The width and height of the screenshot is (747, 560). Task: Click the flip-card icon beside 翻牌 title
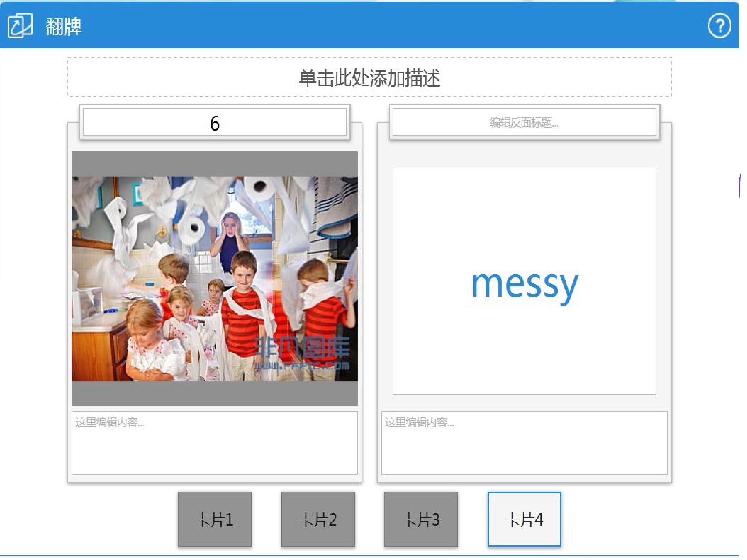[20, 26]
